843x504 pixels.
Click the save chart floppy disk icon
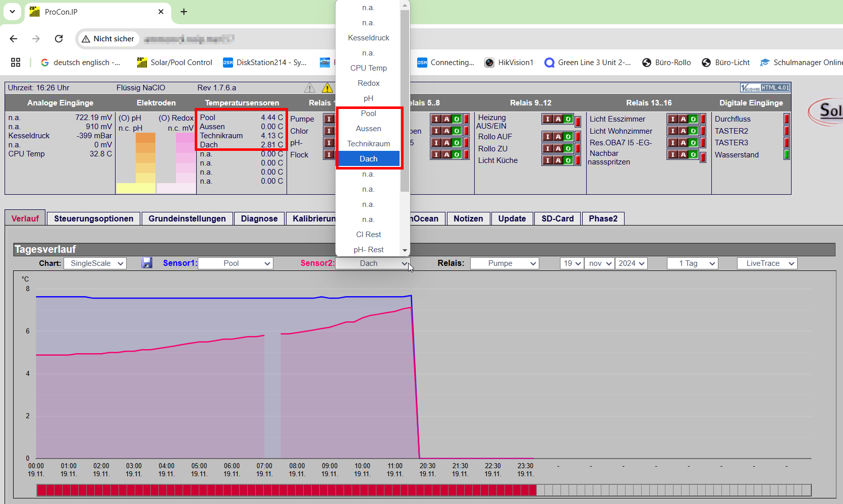click(x=147, y=263)
